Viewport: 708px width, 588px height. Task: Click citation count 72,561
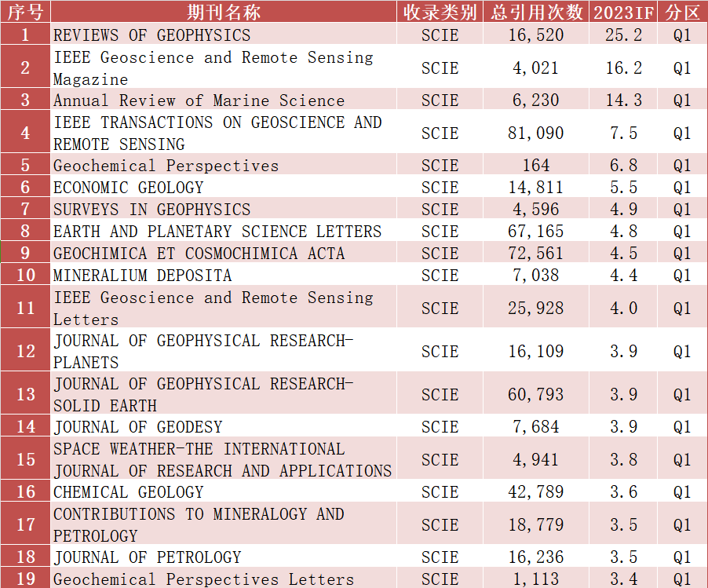click(536, 253)
